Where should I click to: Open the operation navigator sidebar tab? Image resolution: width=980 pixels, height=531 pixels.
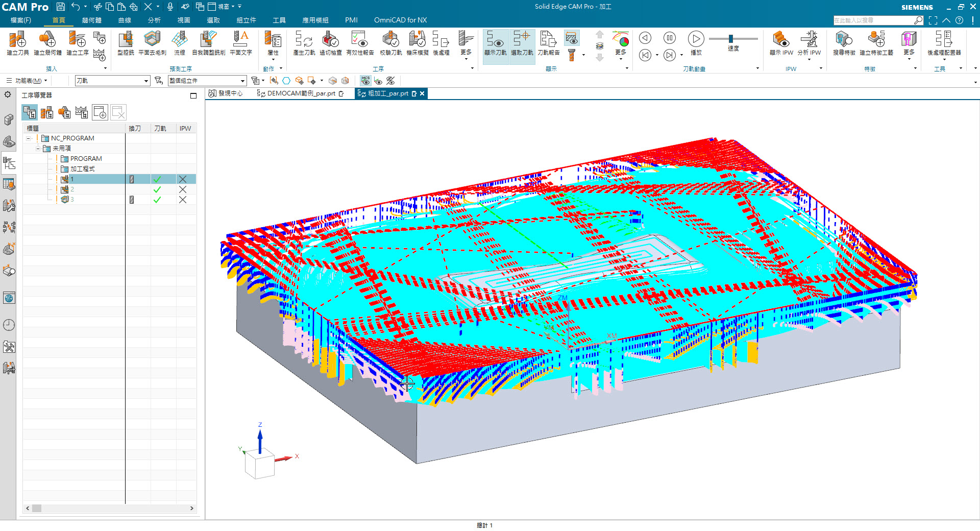pyautogui.click(x=9, y=163)
